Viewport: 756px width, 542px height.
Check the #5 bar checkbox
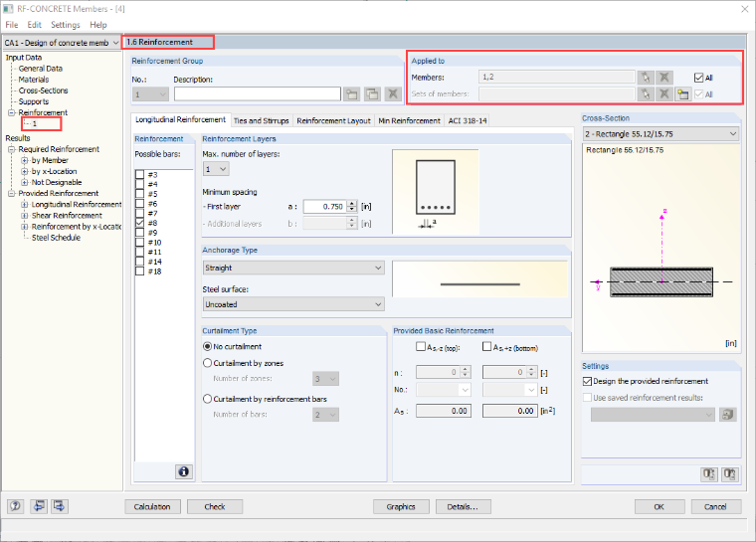coord(140,194)
